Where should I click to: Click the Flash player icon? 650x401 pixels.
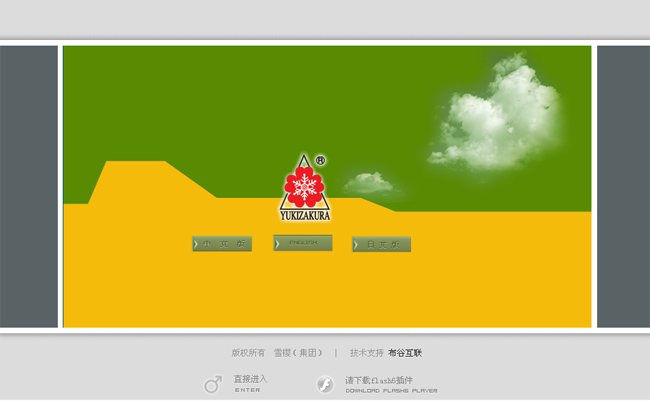tap(325, 384)
